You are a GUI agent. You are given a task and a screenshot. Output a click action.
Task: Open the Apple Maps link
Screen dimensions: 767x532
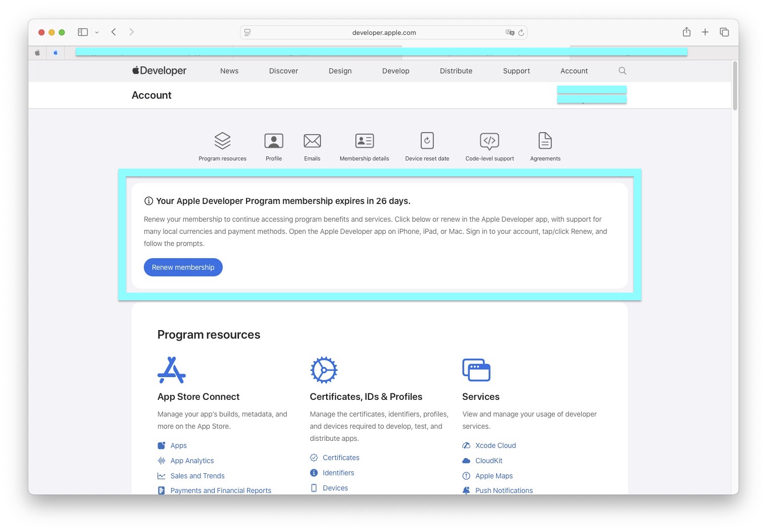tap(494, 476)
